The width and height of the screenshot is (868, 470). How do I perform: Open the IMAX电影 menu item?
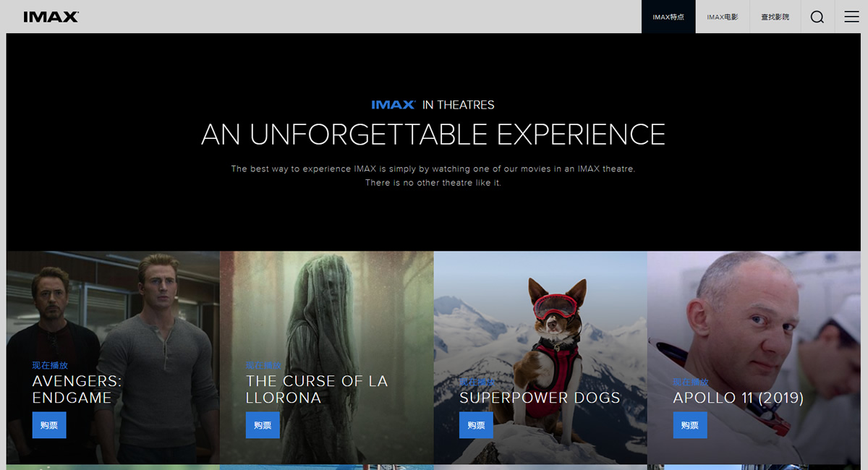pyautogui.click(x=723, y=17)
